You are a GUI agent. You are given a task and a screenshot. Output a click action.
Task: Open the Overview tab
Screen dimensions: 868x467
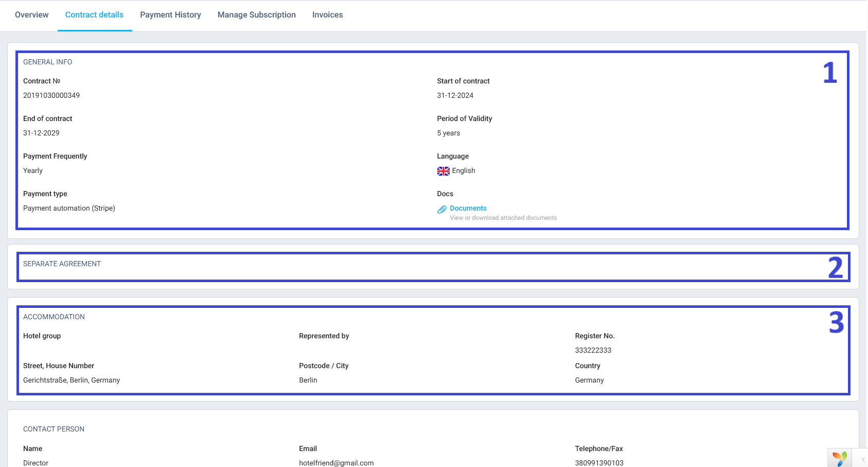[x=31, y=15]
